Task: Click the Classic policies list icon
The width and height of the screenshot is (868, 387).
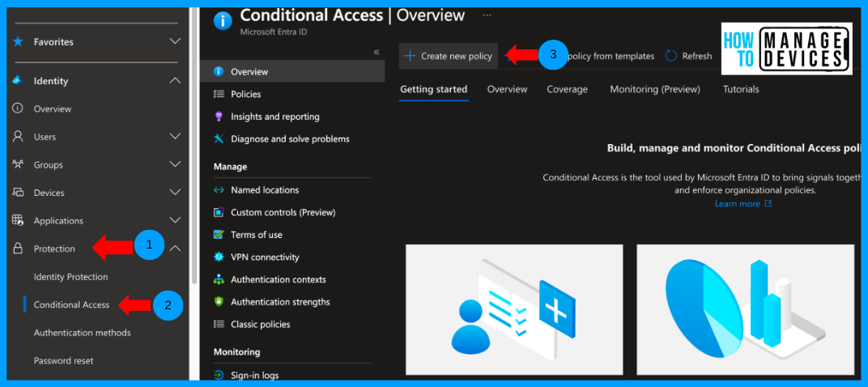Action: pos(219,325)
